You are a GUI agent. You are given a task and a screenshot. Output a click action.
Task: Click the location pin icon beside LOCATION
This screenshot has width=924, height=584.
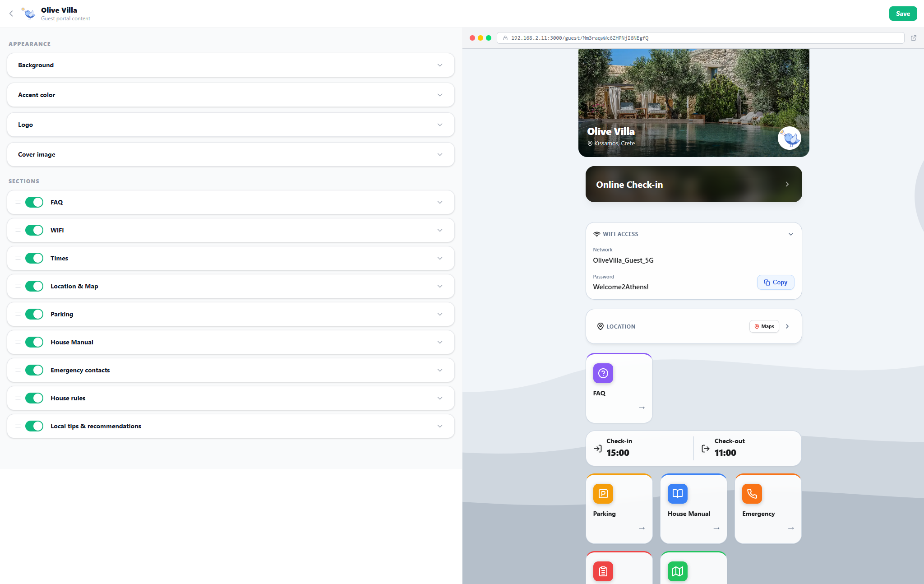tap(601, 326)
